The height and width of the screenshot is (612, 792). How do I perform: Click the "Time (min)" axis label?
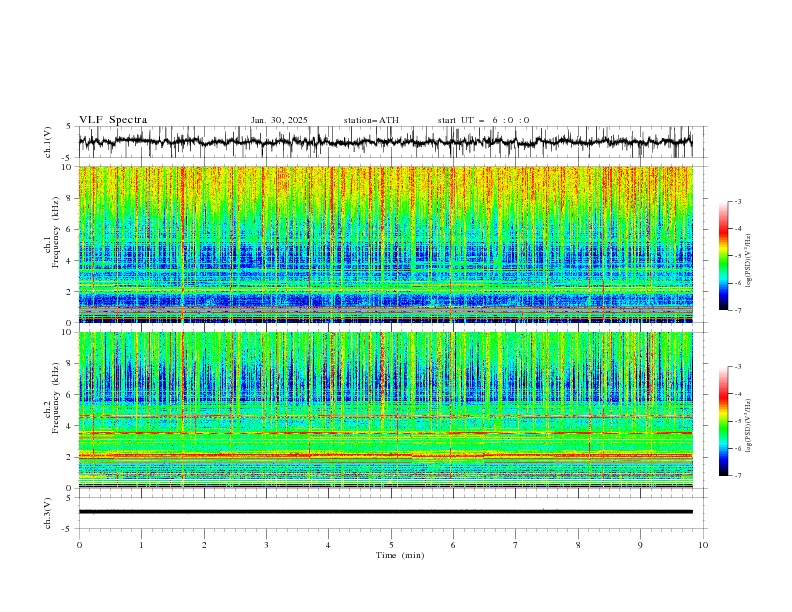coord(400,555)
